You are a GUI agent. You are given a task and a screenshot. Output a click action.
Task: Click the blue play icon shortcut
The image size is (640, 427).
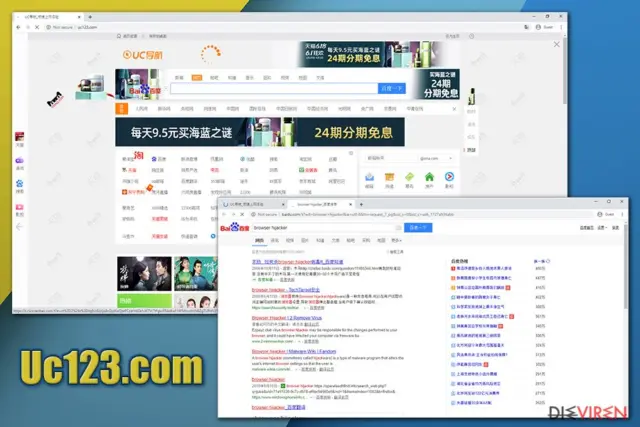[x=449, y=176]
